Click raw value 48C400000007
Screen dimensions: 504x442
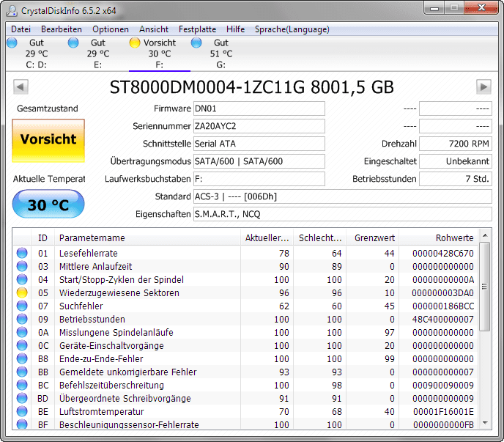pyautogui.click(x=443, y=320)
